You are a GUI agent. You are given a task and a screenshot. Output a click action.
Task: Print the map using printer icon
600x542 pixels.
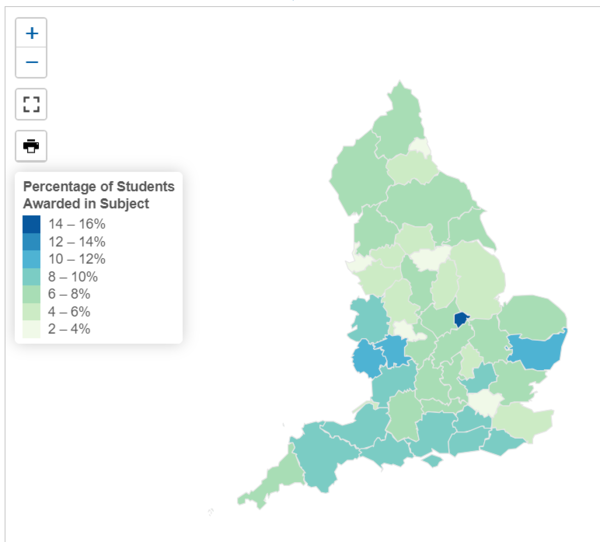coord(31,146)
